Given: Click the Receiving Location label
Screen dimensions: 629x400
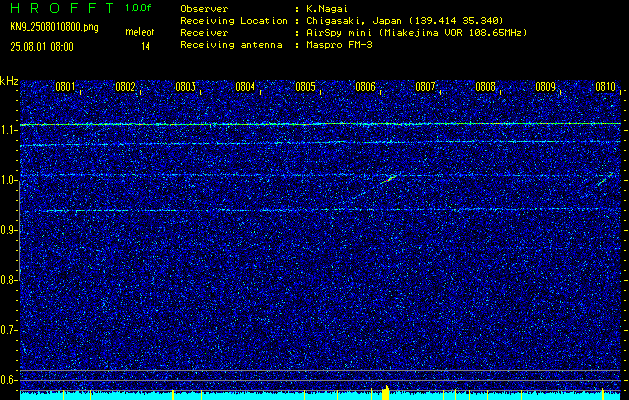Looking at the screenshot, I should pos(234,21).
